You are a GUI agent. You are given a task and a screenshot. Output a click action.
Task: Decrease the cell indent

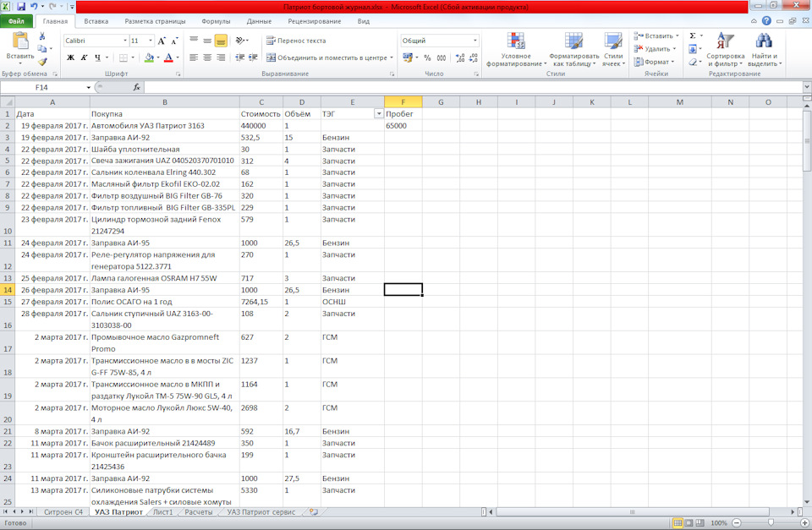[x=239, y=57]
